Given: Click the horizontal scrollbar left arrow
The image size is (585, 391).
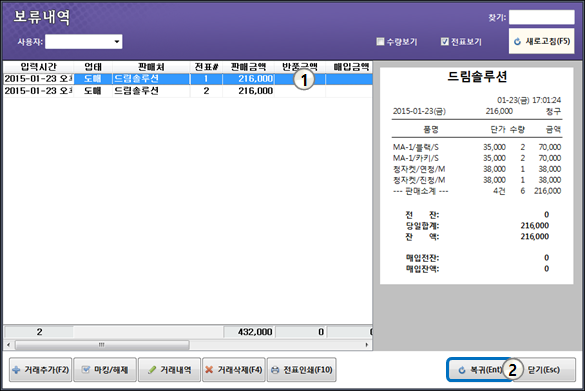Looking at the screenshot, I should pyautogui.click(x=8, y=345).
